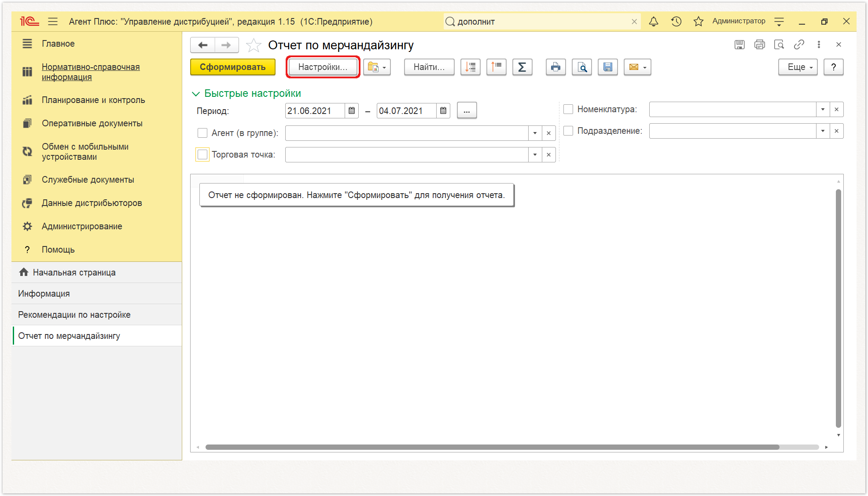Open Настройки... button

[323, 67]
